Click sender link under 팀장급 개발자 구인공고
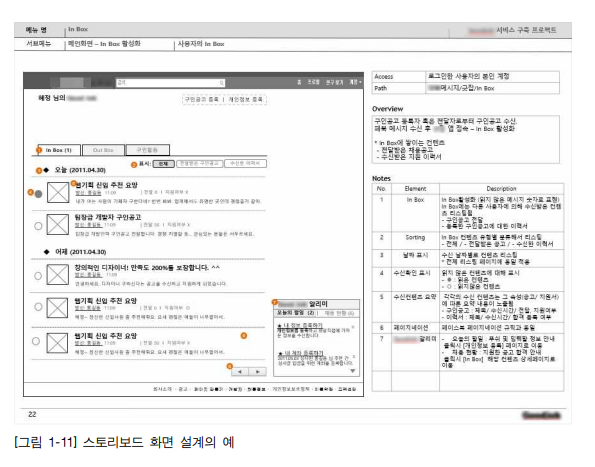 (88, 225)
